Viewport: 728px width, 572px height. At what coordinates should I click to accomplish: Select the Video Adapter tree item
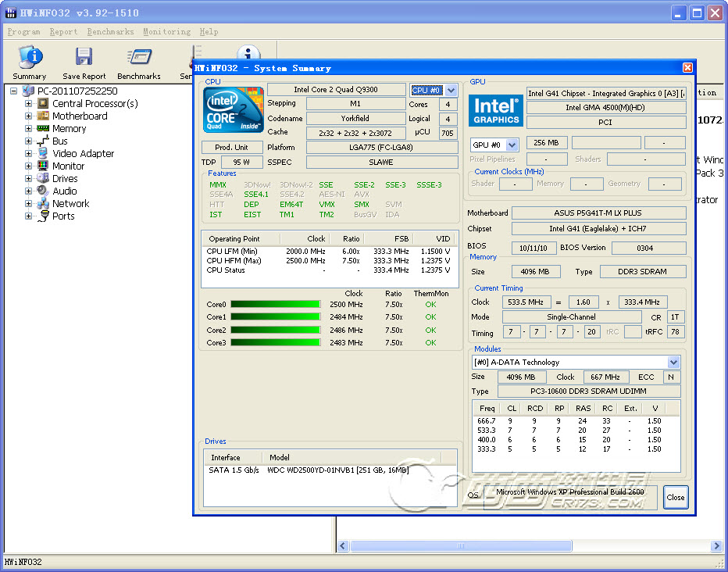tap(83, 153)
